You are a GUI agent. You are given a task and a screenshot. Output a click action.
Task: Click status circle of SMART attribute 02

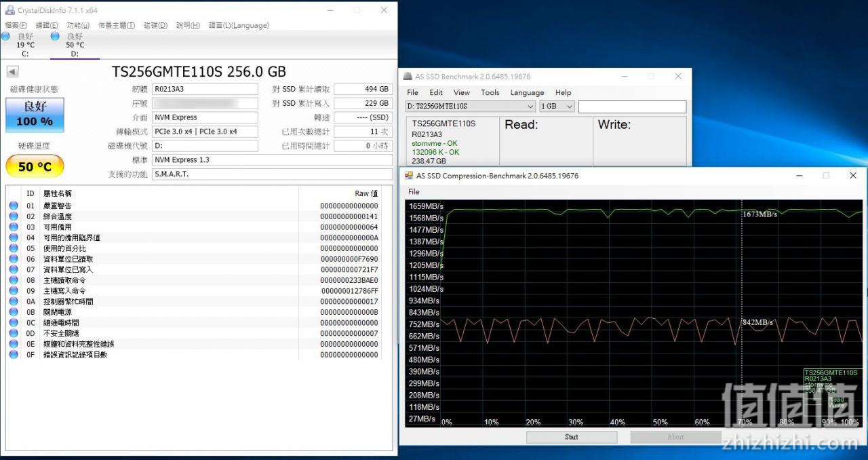[14, 216]
